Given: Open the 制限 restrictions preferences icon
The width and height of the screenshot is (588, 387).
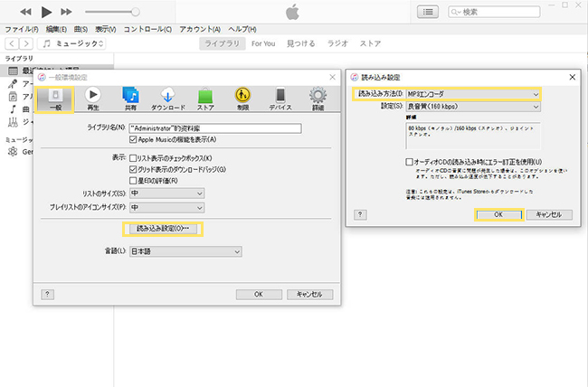Looking at the screenshot, I should pyautogui.click(x=243, y=99).
